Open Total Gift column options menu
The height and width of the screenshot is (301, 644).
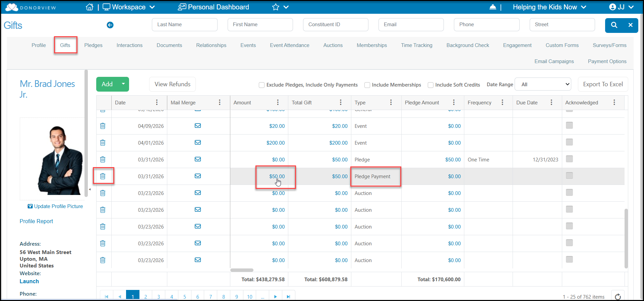[341, 102]
